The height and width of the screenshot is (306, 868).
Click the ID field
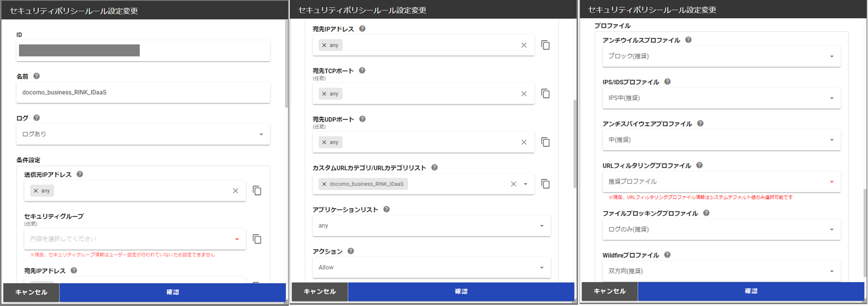coord(144,51)
